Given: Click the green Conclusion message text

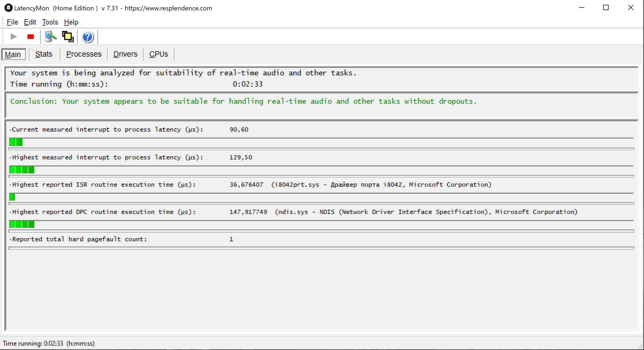Looking at the screenshot, I should click(244, 101).
